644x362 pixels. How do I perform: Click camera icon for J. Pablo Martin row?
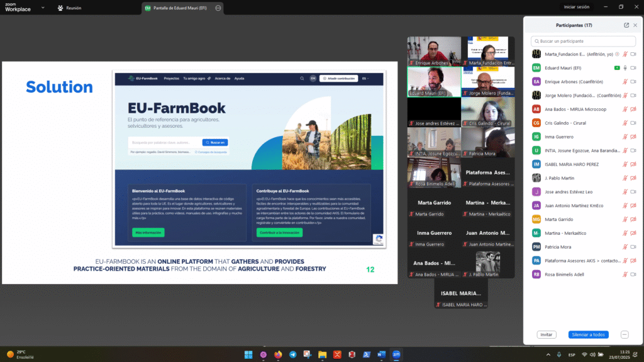point(633,178)
